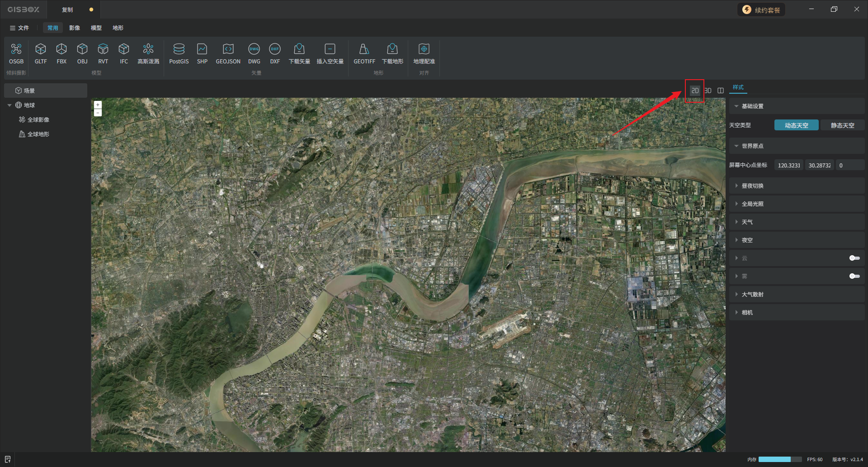Screen dimensions: 868x467
Task: Click the GEOJSON import icon
Action: (x=228, y=49)
